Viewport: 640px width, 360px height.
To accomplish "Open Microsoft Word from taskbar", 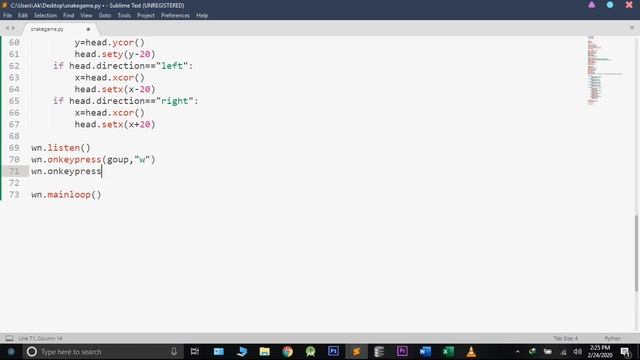I will [425, 351].
